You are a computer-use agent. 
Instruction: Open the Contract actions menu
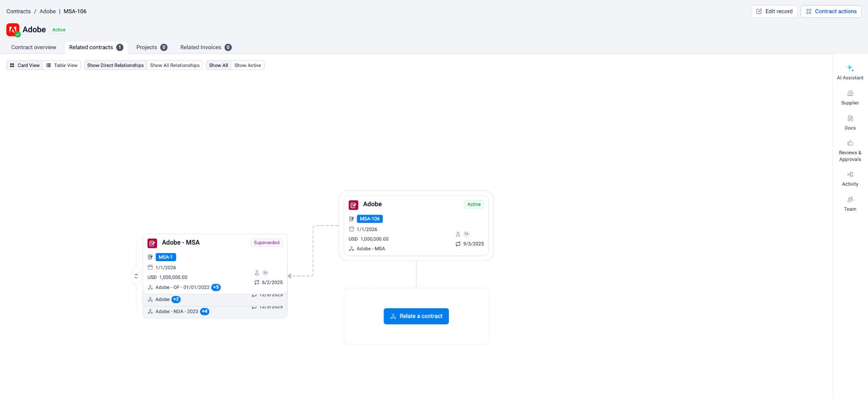831,11
